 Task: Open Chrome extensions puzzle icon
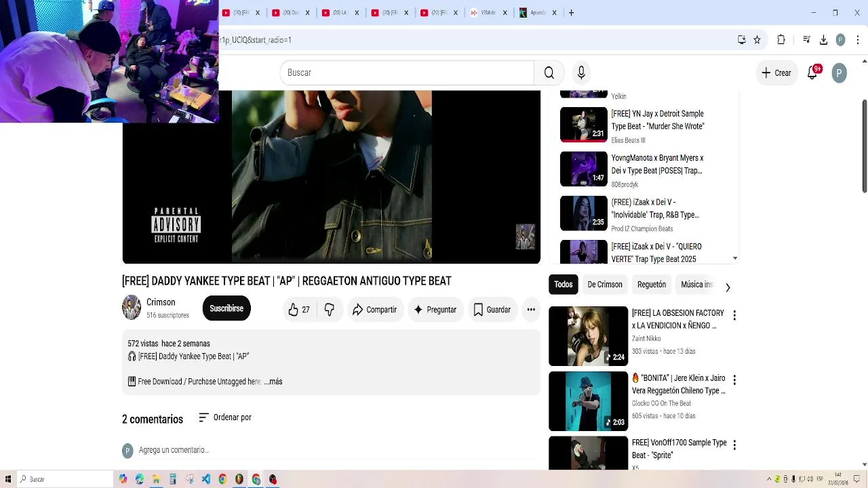coord(781,40)
